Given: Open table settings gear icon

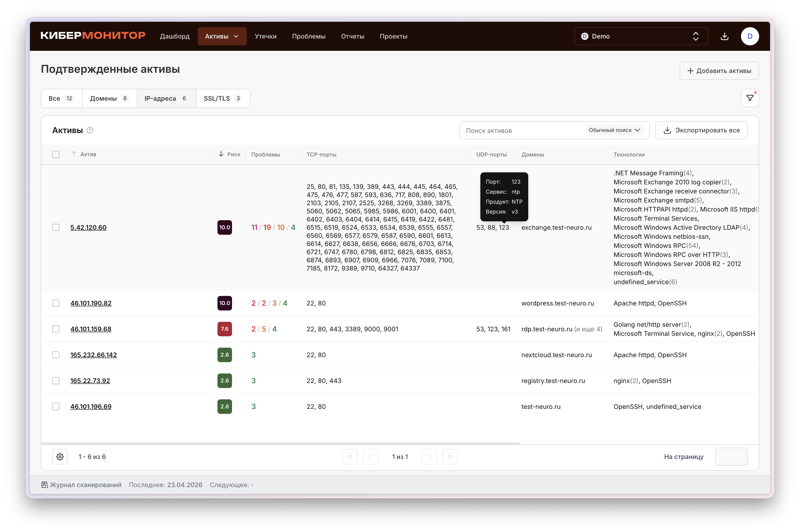Looking at the screenshot, I should pos(60,457).
